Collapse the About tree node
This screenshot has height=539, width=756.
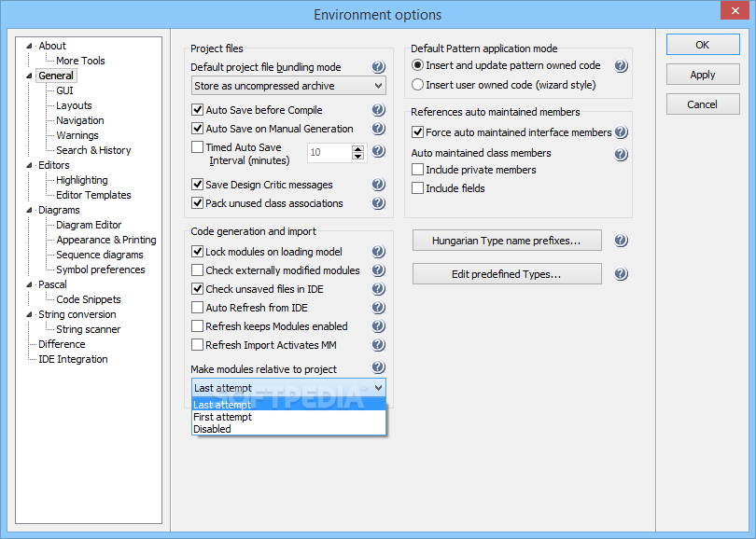coord(29,46)
